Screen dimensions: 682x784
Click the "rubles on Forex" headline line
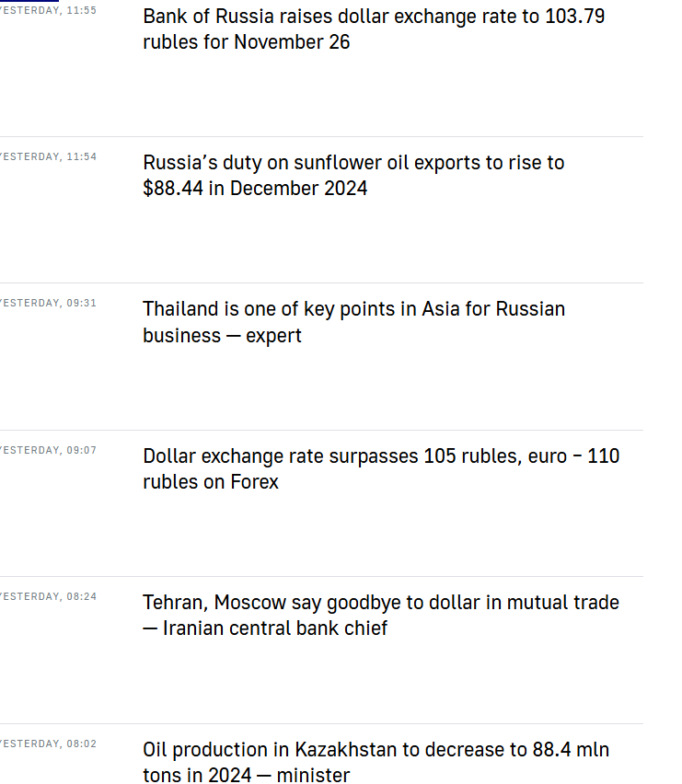pyautogui.click(x=211, y=482)
